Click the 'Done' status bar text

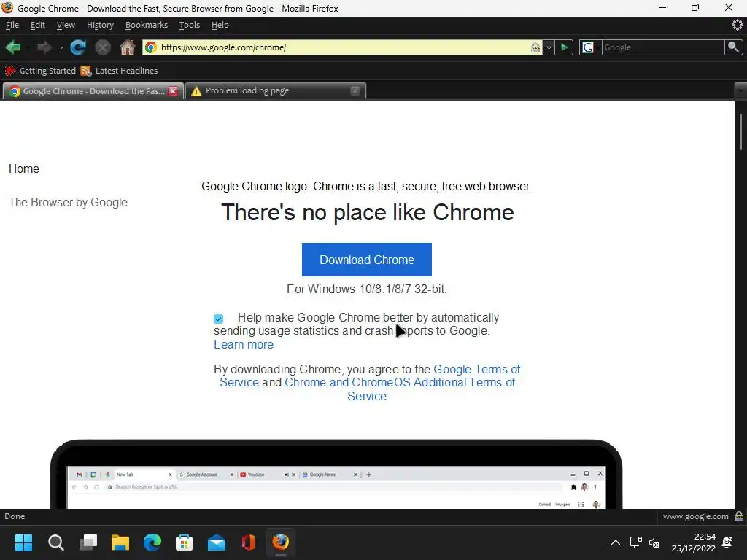click(x=15, y=516)
